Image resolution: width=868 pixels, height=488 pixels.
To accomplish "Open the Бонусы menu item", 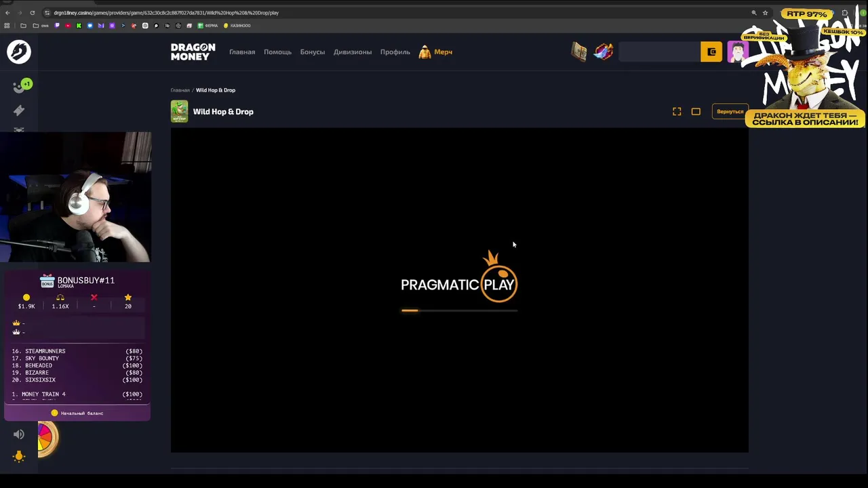I will (x=313, y=52).
